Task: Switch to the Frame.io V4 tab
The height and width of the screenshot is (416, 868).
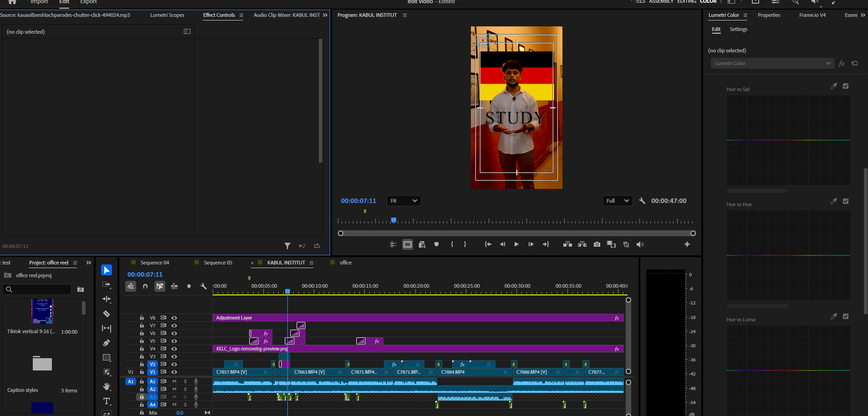Action: [812, 15]
